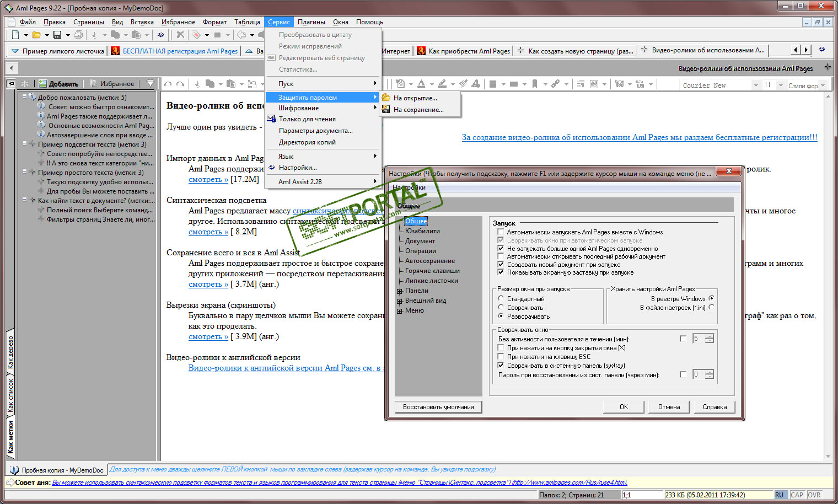Image resolution: width=838 pixels, height=504 pixels.
Task: Open the 'Плагины' menu
Action: [311, 22]
